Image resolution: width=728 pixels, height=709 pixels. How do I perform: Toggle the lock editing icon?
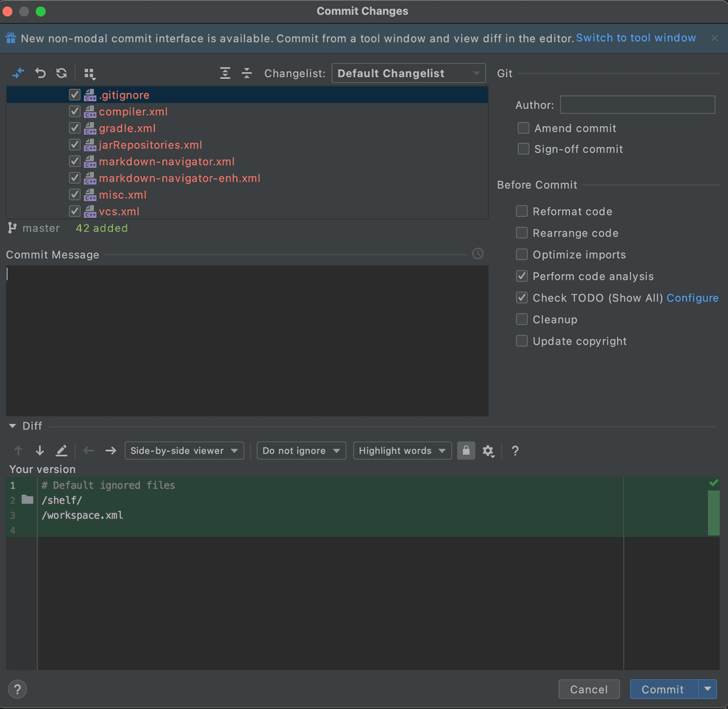[x=466, y=450]
